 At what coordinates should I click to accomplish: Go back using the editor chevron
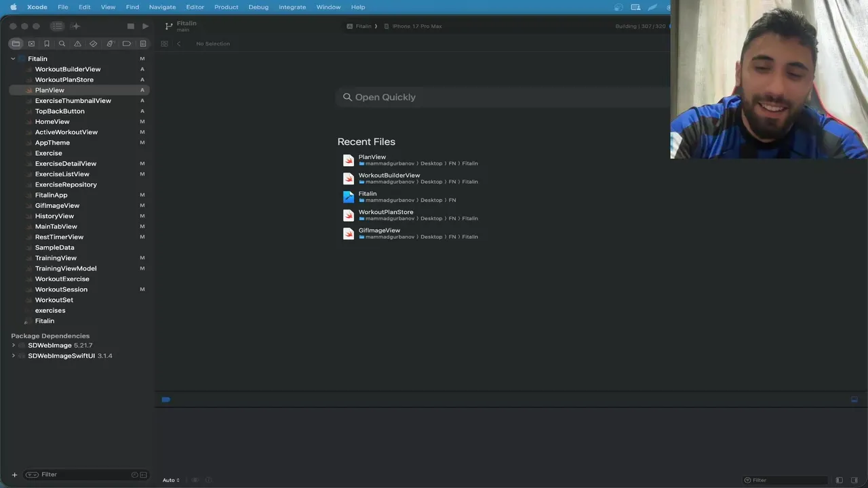click(x=178, y=43)
